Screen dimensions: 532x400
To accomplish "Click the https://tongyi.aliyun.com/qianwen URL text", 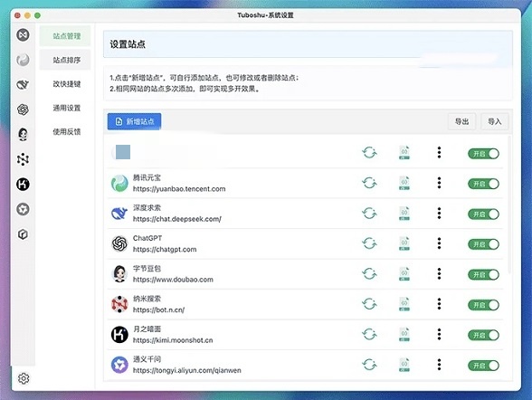I will pyautogui.click(x=187, y=370).
